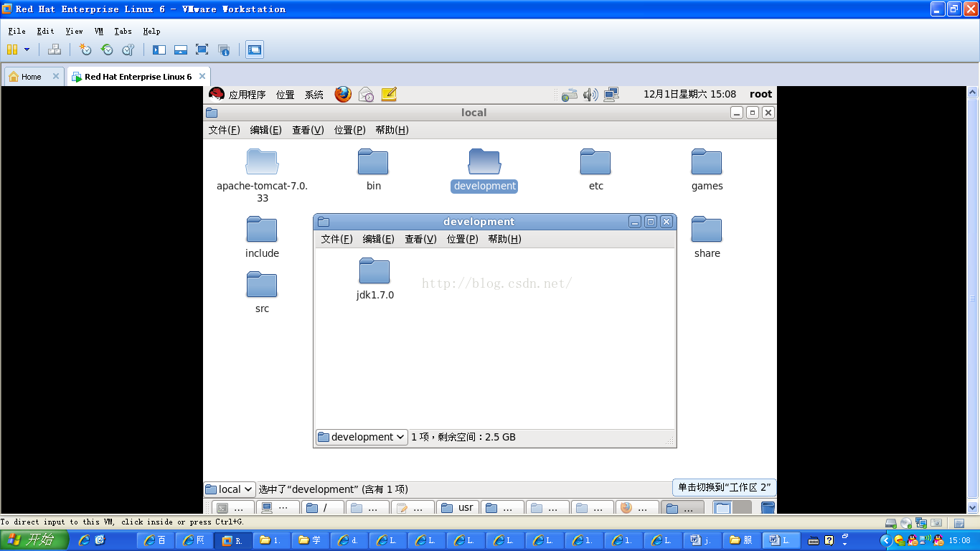Open the power options dropdown arrow
Screen dimensions: 980x551
(27, 50)
